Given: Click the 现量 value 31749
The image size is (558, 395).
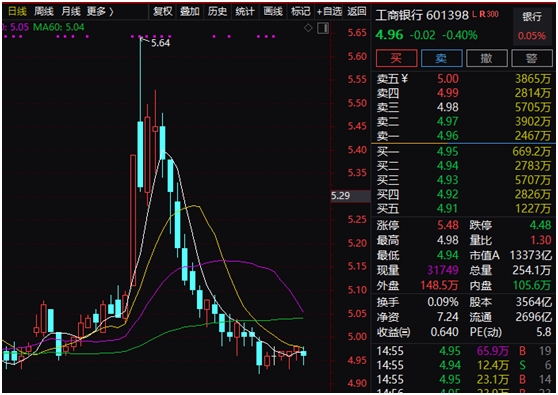Looking at the screenshot, I should [443, 270].
